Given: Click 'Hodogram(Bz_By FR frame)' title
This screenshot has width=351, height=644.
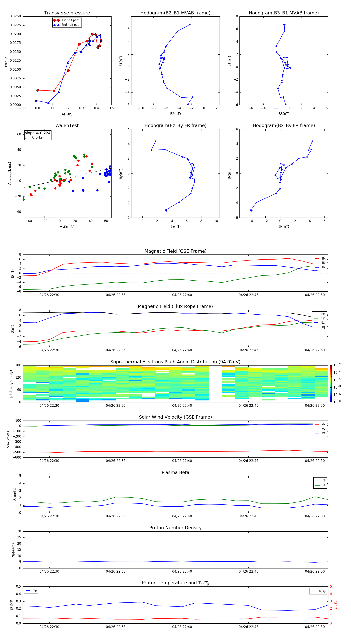Looking at the screenshot, I should tap(175, 125).
